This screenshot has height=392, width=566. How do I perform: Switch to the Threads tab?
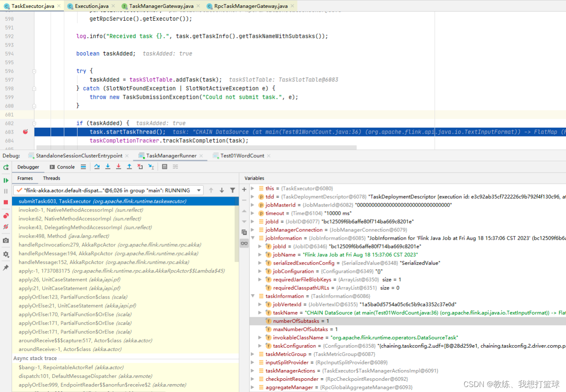(x=51, y=178)
